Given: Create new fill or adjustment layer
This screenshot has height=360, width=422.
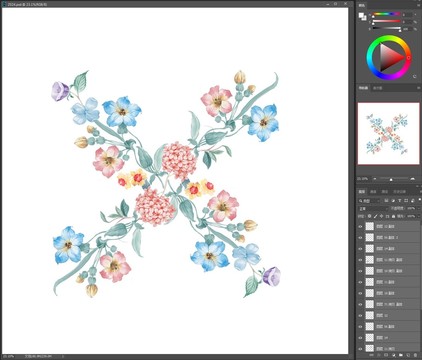Looking at the screenshot, I should [394, 356].
